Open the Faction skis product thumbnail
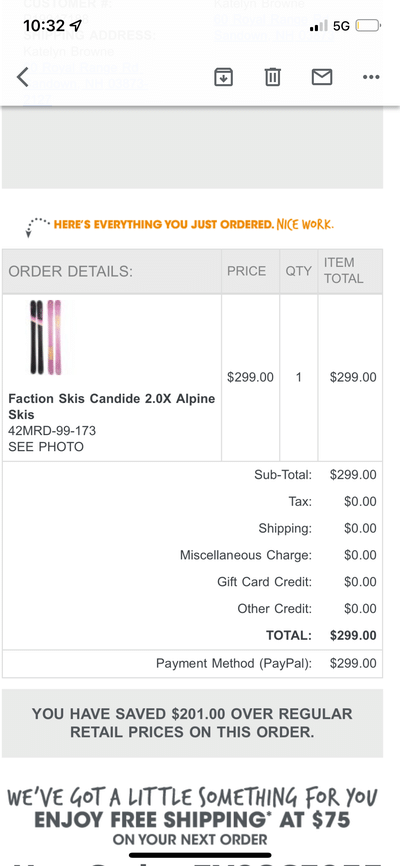Viewport: 400px width, 866px height. 45,337
